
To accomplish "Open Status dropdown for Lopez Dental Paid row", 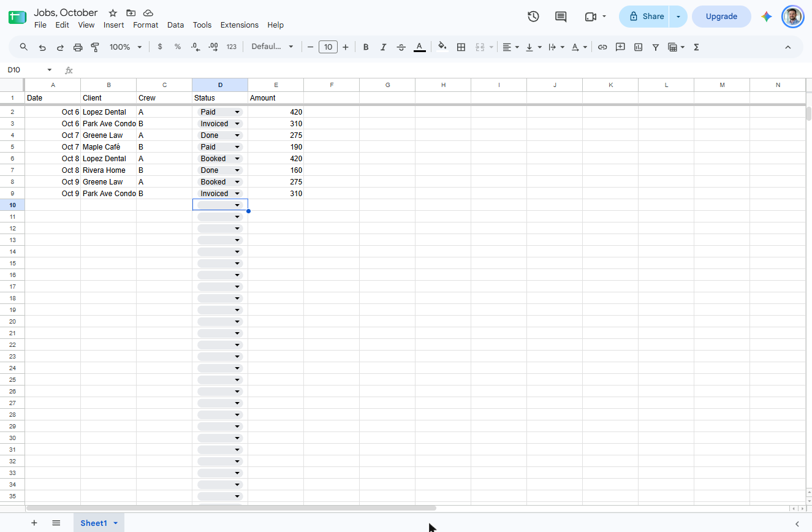I will (x=237, y=112).
